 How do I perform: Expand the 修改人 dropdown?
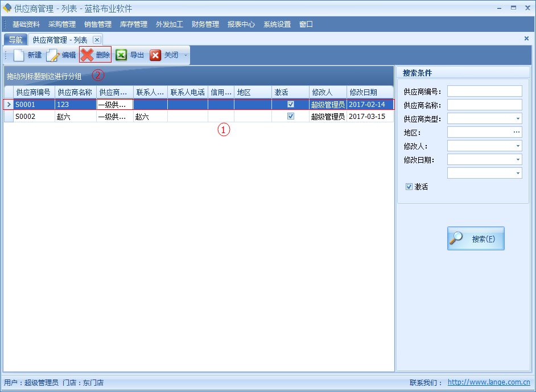(518, 146)
